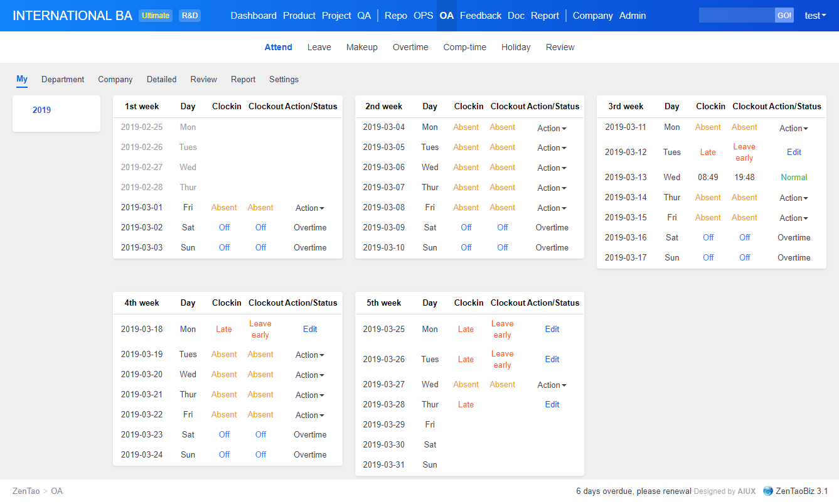This screenshot has height=504, width=839.
Task: Click Edit for 2019-03-18
Action: (310, 329)
